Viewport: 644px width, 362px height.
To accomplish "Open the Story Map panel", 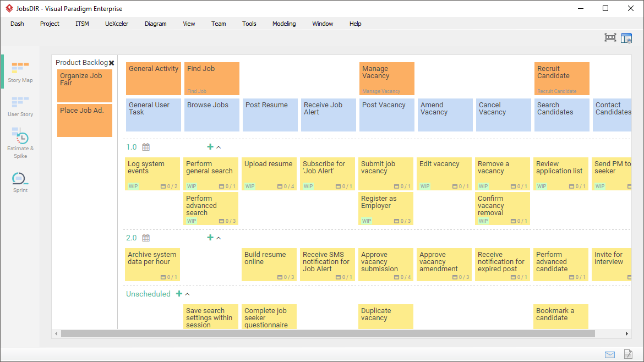I will (x=20, y=72).
